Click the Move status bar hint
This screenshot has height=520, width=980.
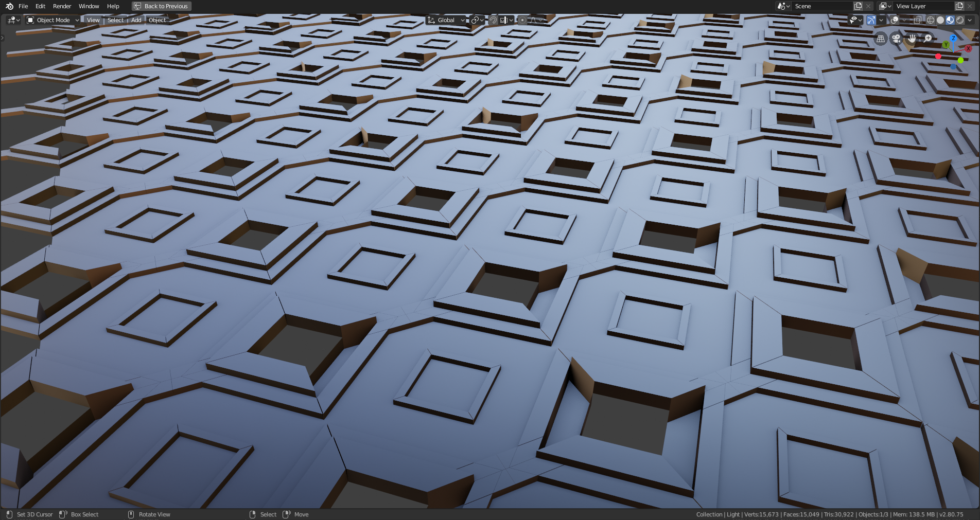pos(295,514)
